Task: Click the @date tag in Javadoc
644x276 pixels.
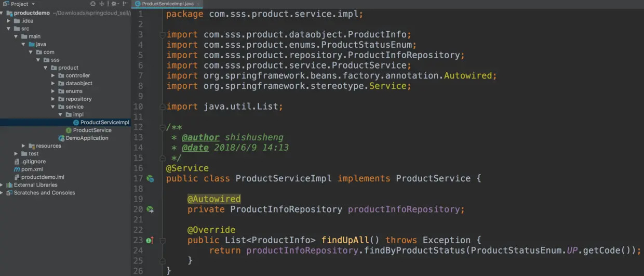Action: 195,148
